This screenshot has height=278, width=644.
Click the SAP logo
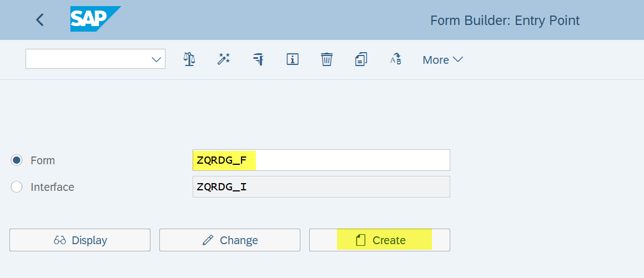95,19
